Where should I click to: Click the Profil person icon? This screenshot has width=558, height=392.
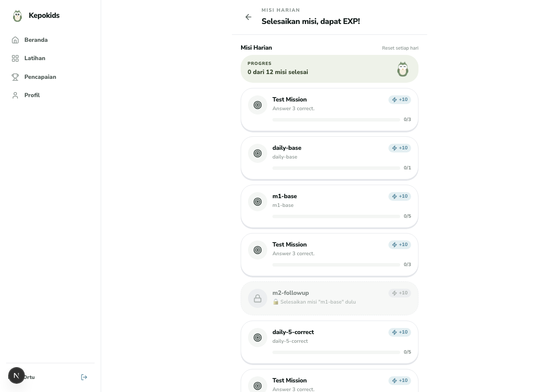coord(15,95)
